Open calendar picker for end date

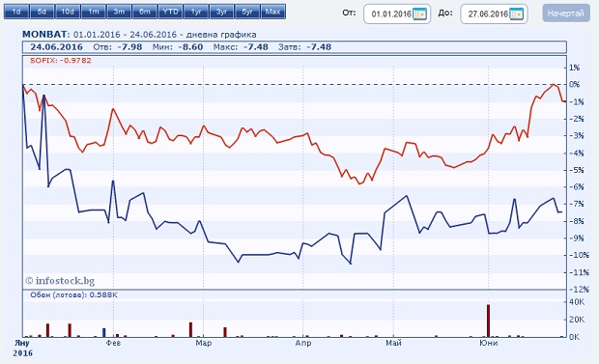[516, 14]
